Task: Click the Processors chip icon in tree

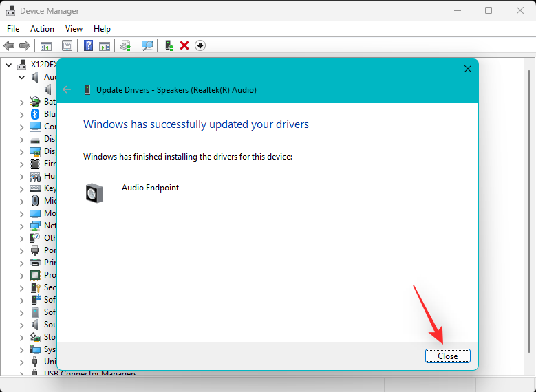Action: (35, 275)
